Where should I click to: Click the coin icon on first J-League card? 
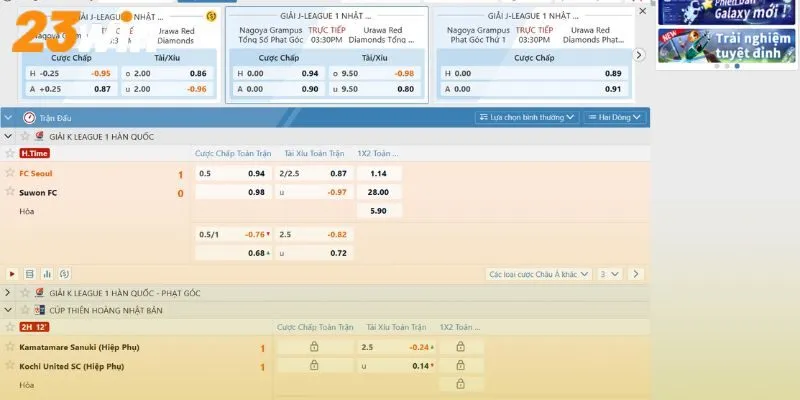point(211,17)
